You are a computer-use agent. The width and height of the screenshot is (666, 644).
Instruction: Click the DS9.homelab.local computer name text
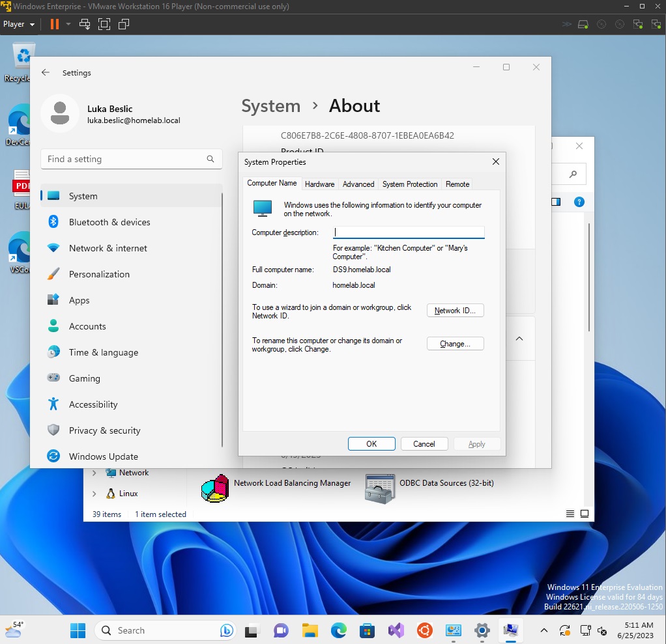coord(362,270)
